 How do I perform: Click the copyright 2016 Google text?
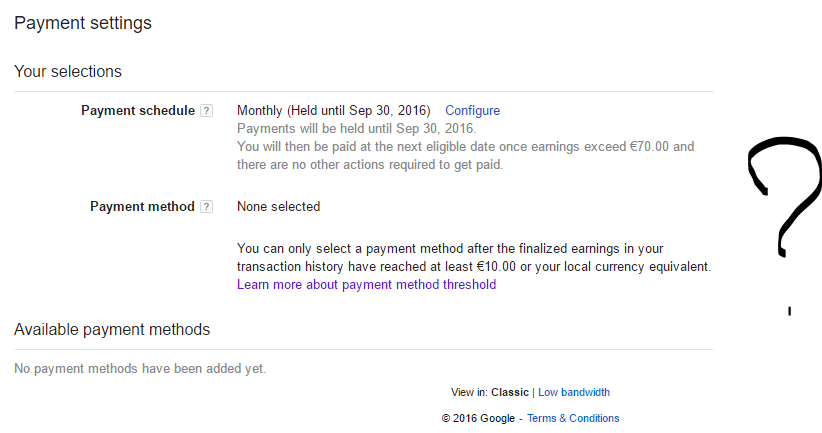[478, 418]
